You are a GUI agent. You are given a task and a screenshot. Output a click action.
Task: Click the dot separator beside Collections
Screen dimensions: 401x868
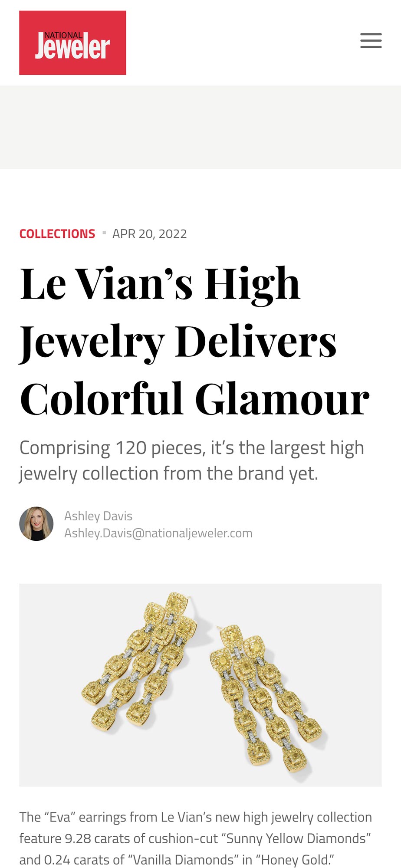[x=104, y=233]
